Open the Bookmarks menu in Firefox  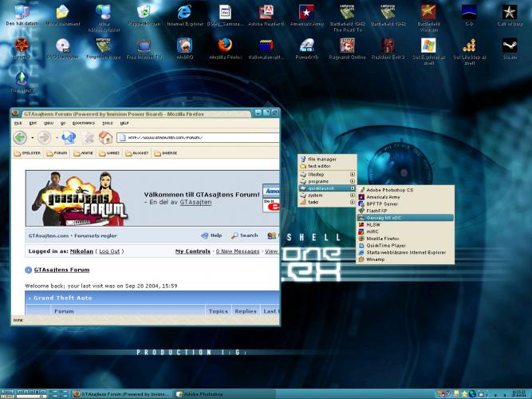(83, 124)
